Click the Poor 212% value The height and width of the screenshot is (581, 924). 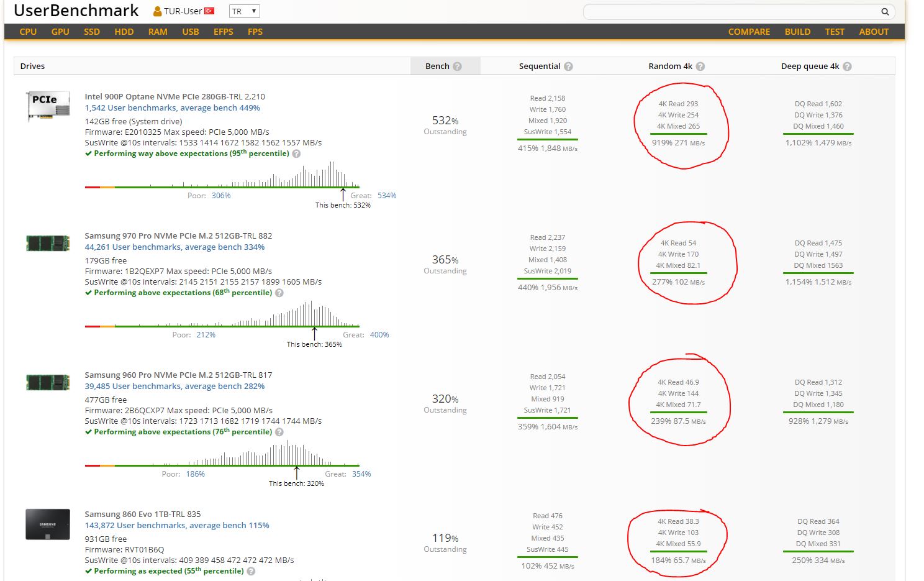[x=206, y=335]
